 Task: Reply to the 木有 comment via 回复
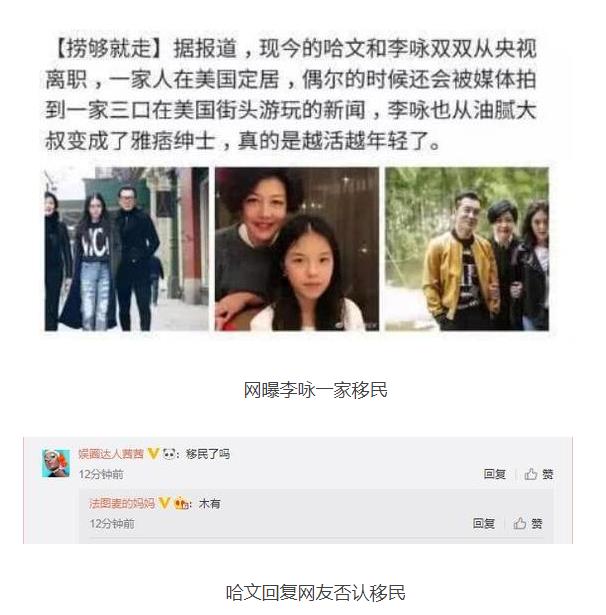point(484,523)
